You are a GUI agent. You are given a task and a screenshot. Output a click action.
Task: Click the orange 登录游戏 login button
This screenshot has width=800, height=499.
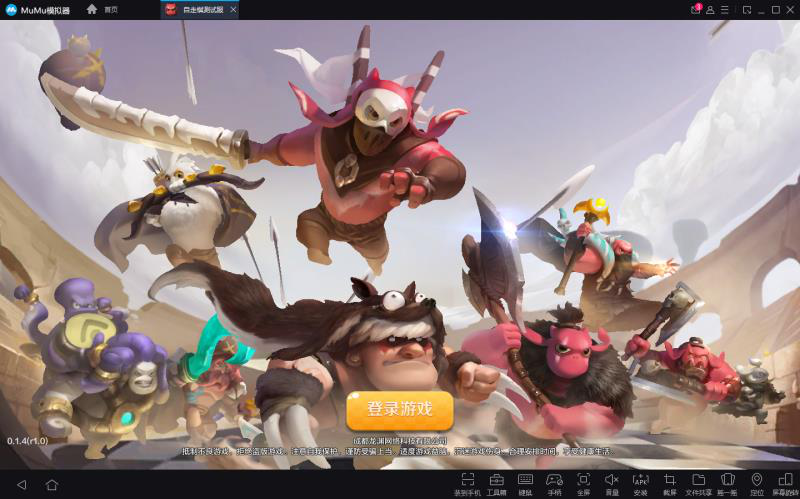pyautogui.click(x=399, y=410)
